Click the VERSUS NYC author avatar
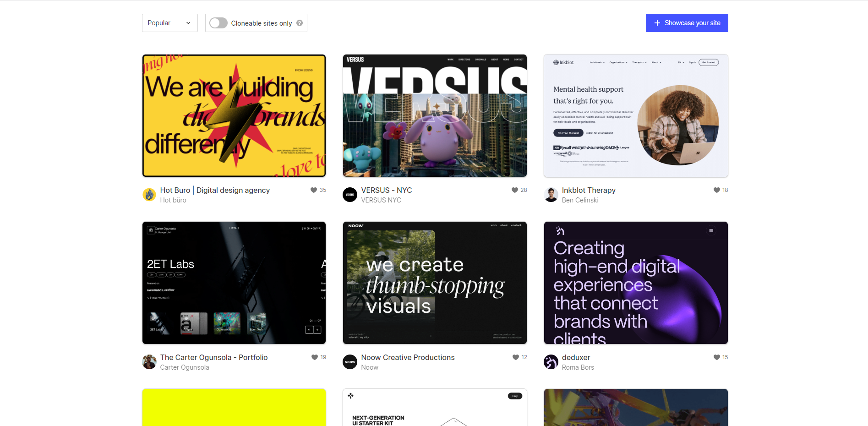This screenshot has height=426, width=868. (x=350, y=195)
